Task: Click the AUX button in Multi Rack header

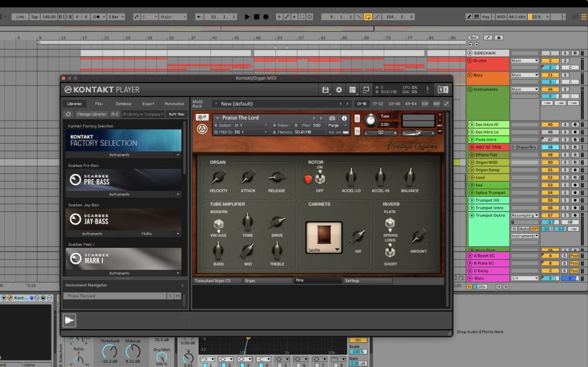Action: click(436, 104)
